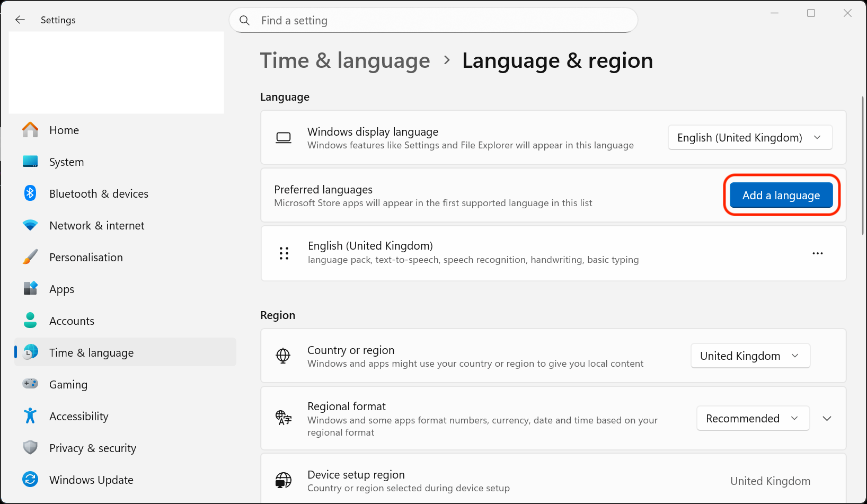867x504 pixels.
Task: Open the Country or region dropdown
Action: coord(750,356)
